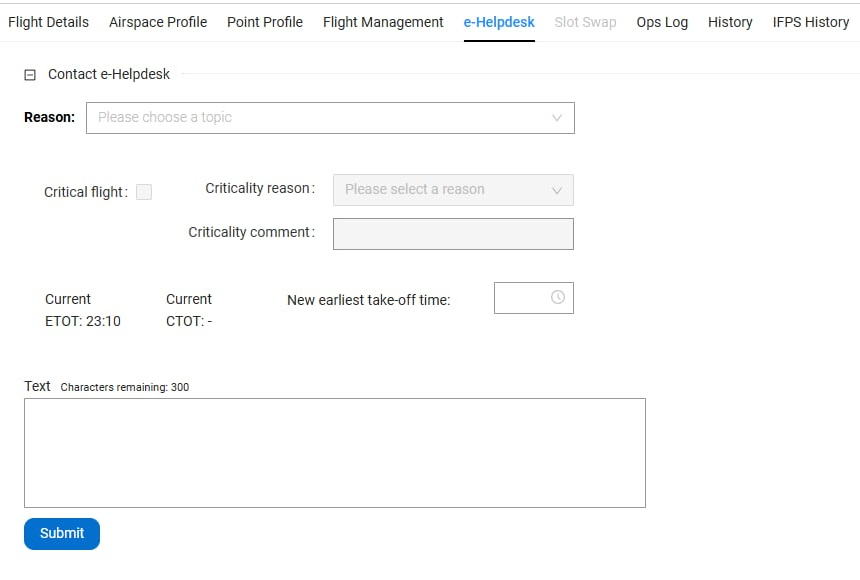Click in the Criticality comment field
The image size is (860, 580).
point(453,234)
